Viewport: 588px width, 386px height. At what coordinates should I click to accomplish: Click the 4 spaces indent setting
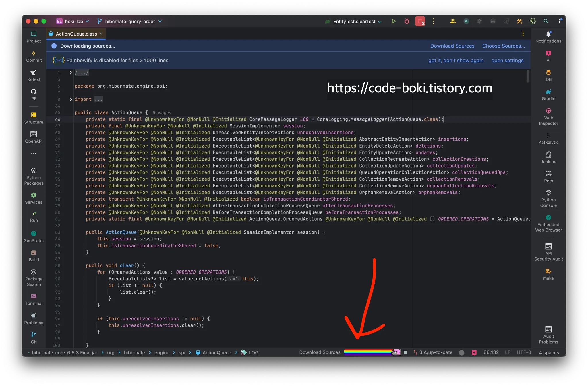(549, 352)
